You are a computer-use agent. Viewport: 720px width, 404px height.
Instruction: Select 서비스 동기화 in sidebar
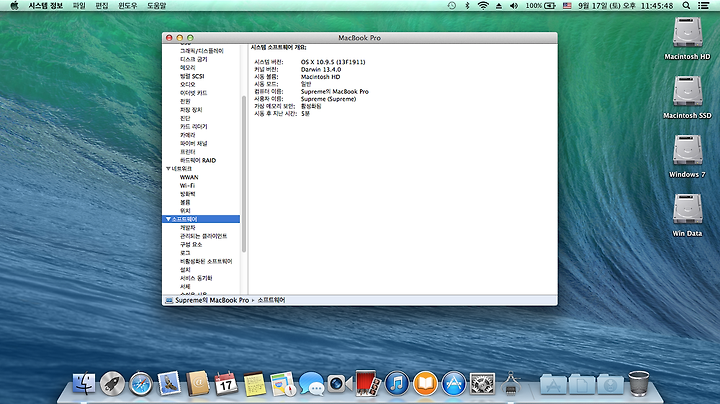coord(196,278)
